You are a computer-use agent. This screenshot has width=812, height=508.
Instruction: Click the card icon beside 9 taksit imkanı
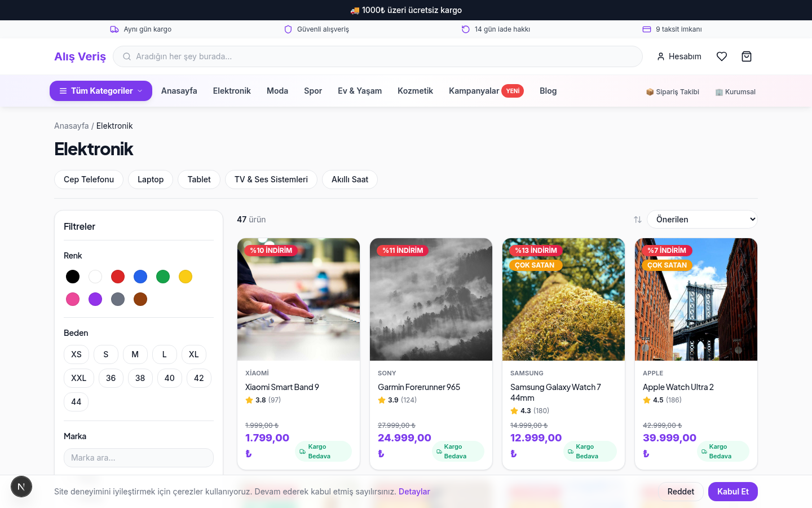tap(647, 29)
